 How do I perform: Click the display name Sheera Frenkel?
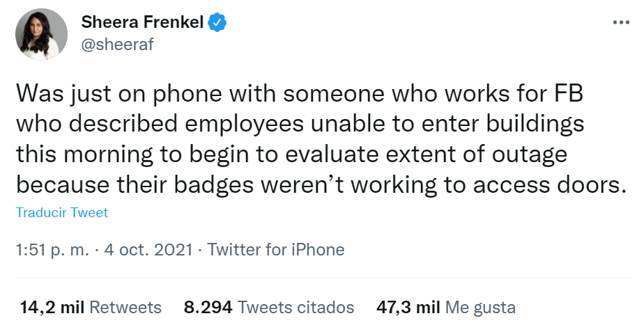pyautogui.click(x=142, y=23)
